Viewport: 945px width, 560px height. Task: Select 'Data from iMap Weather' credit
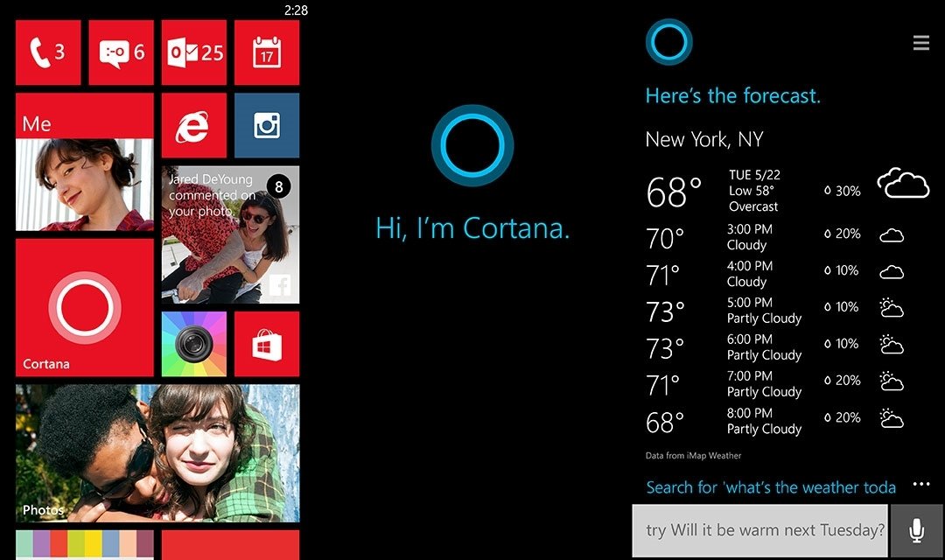(693, 456)
